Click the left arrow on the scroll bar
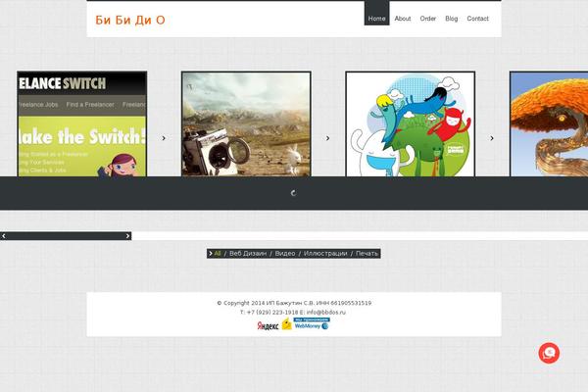Screen dimensions: 588x392 coord(4,236)
